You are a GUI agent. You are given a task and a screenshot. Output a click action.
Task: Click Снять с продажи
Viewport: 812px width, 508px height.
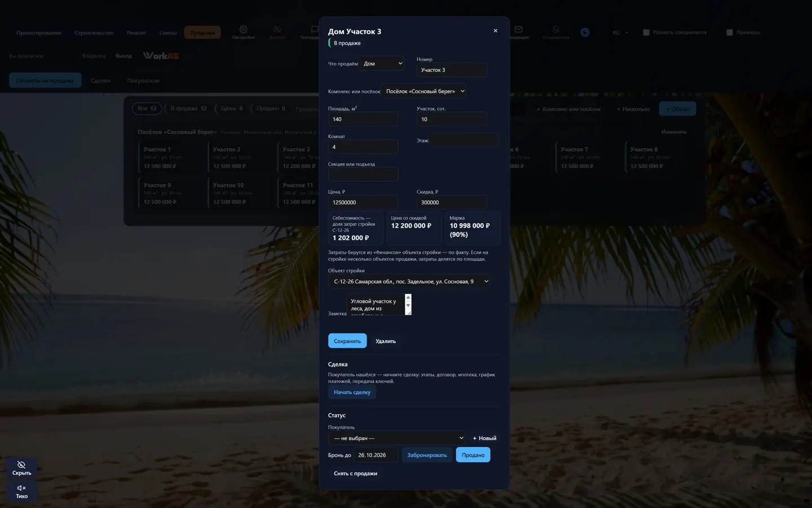tap(355, 474)
